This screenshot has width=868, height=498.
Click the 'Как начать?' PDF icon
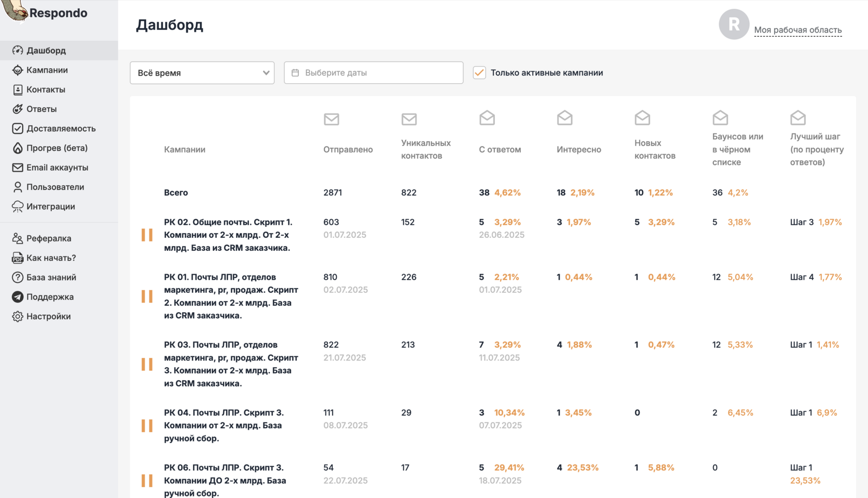[x=18, y=258]
